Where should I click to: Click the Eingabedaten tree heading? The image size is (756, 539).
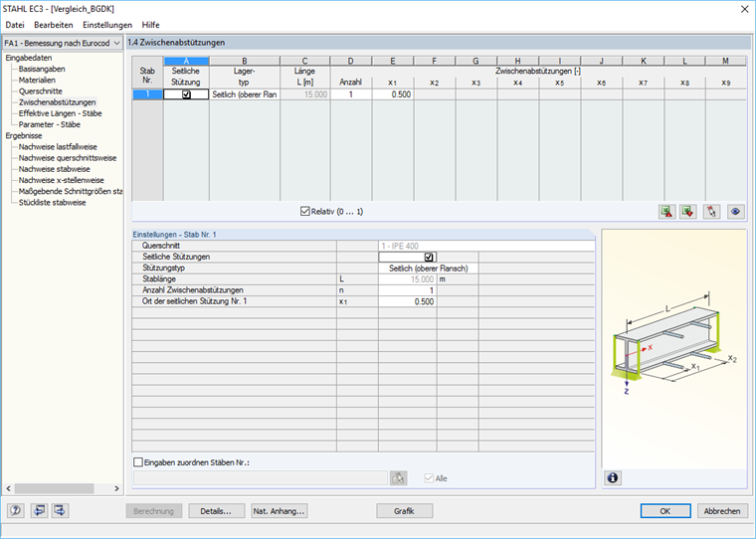(29, 58)
